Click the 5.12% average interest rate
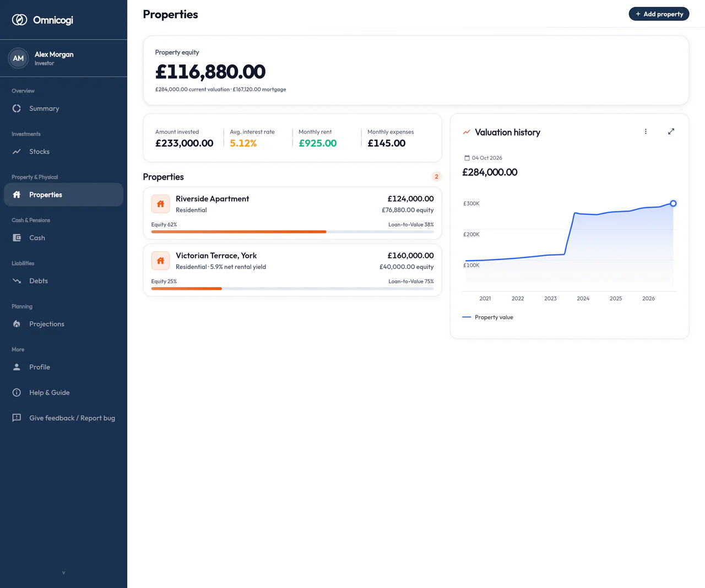This screenshot has width=705, height=588. (x=243, y=143)
